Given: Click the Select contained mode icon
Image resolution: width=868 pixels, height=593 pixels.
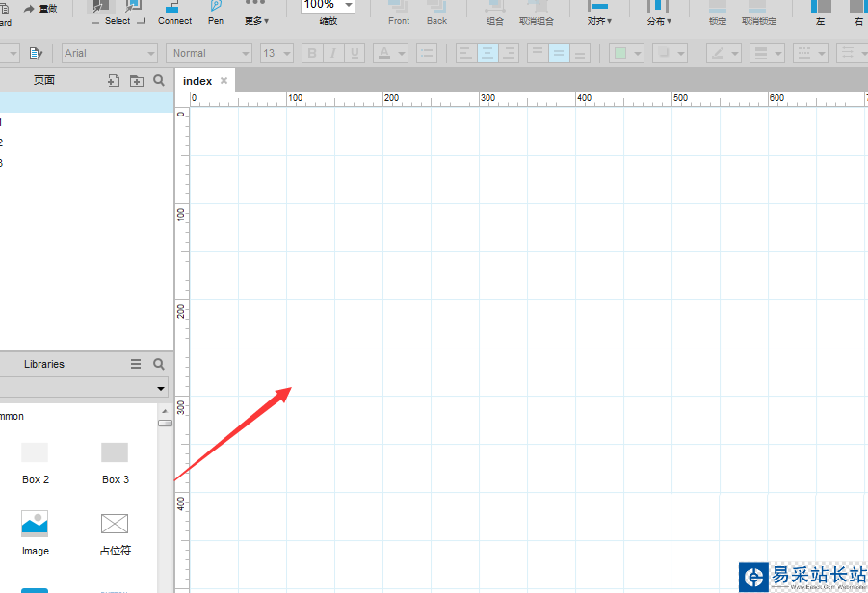Looking at the screenshot, I should pos(133,7).
